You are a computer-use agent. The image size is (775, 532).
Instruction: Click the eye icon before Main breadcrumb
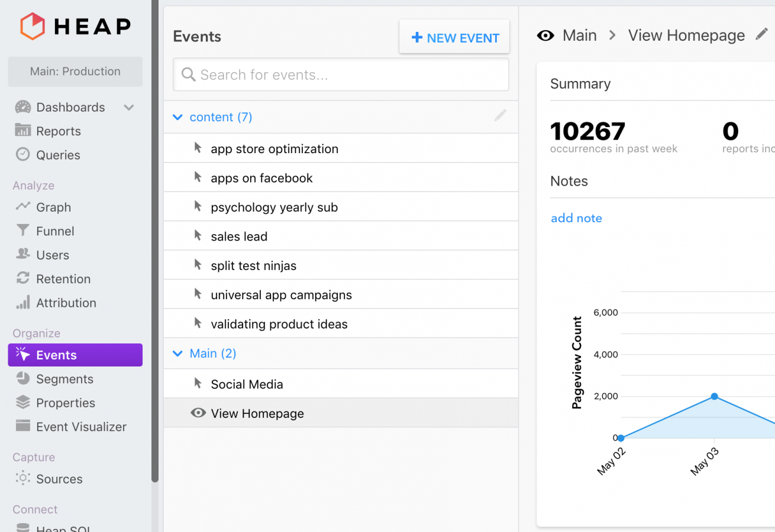[x=545, y=35]
